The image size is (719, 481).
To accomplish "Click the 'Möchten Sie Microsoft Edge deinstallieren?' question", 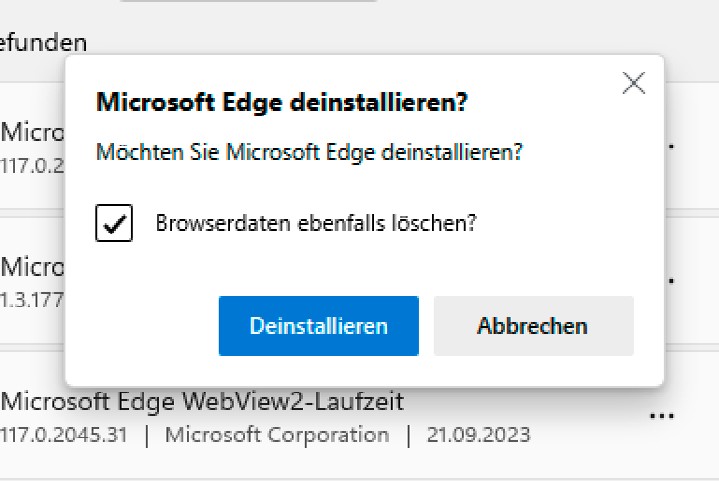I will (309, 154).
